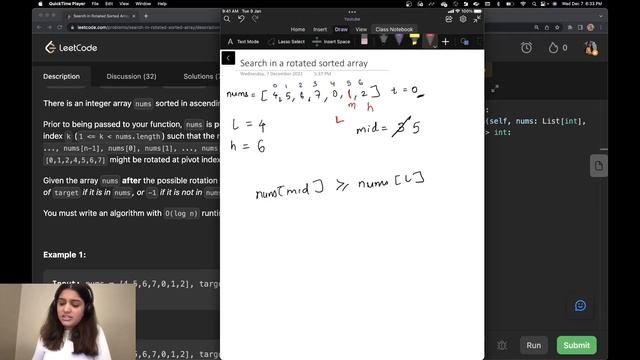Click the macOS Wi-Fi status icon
The image size is (640, 360).
pos(523,4)
